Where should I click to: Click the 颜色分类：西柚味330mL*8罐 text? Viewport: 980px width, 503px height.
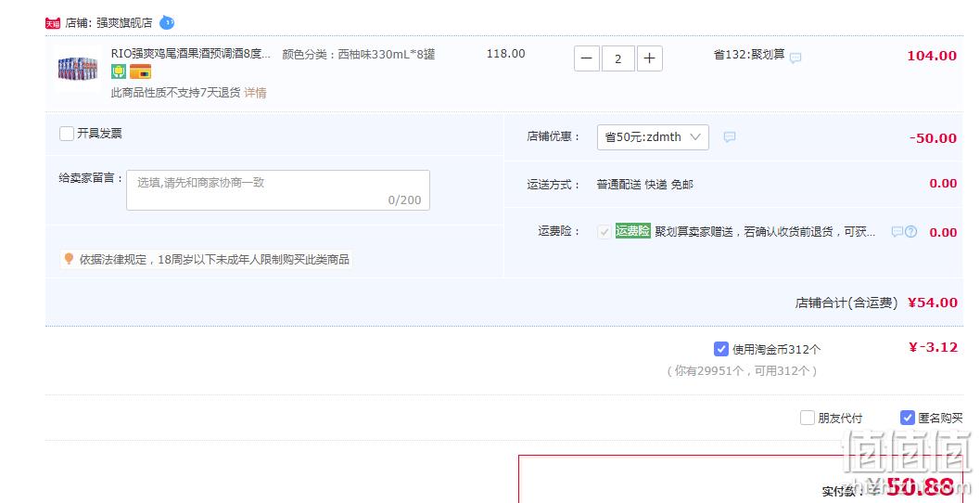pos(359,55)
